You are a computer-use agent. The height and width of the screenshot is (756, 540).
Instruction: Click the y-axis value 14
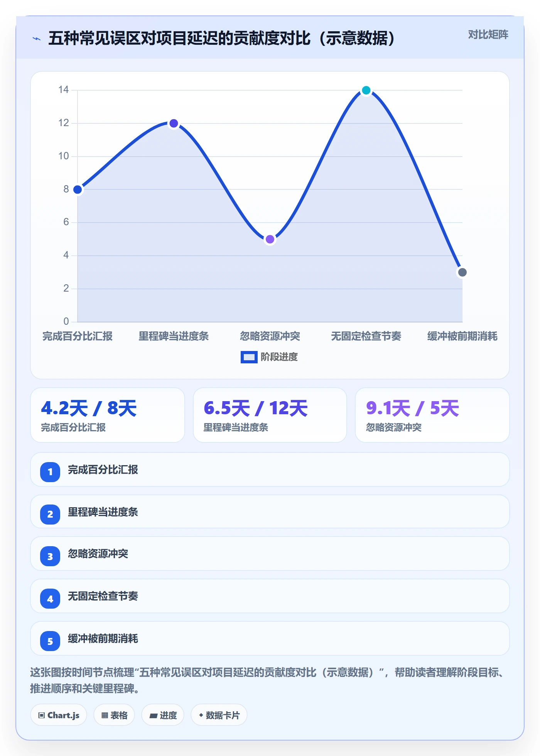click(64, 90)
